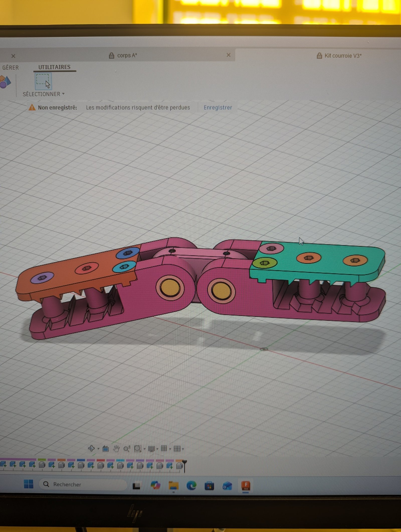Open Display Settings monitor icon

(151, 449)
